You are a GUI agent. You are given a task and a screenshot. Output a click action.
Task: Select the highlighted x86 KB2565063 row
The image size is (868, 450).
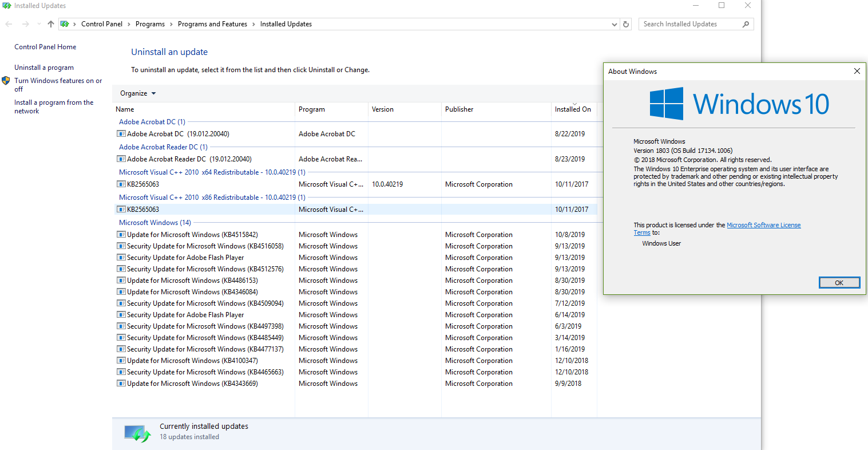pos(356,210)
